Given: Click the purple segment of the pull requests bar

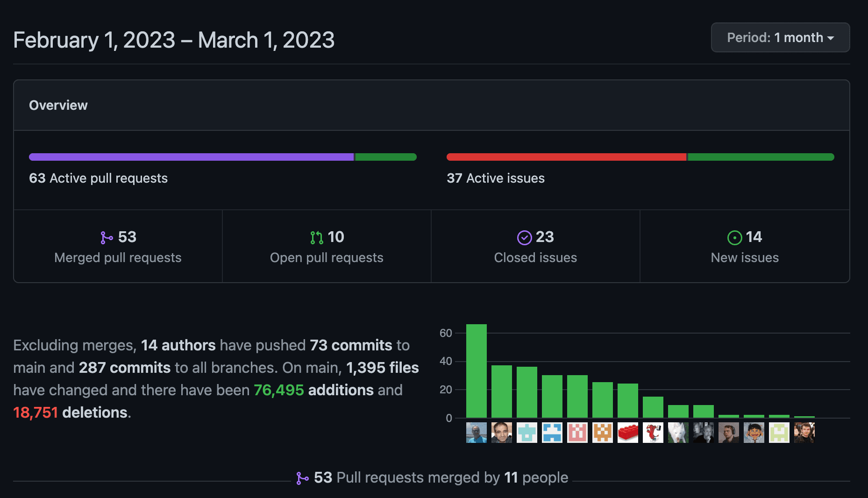Looking at the screenshot, I should (x=192, y=157).
